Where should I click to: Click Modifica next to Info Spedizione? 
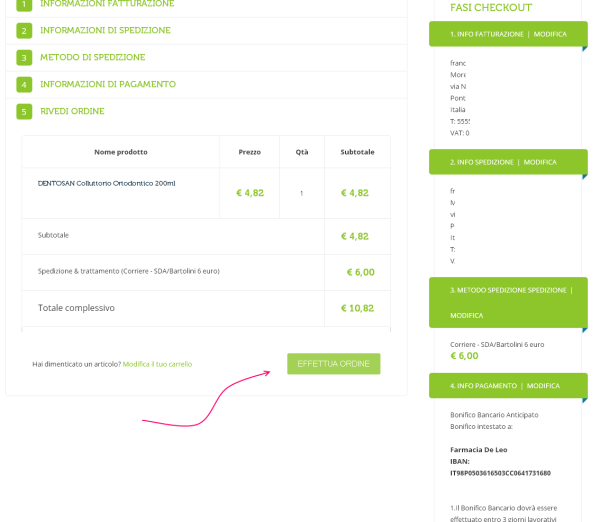coord(540,162)
